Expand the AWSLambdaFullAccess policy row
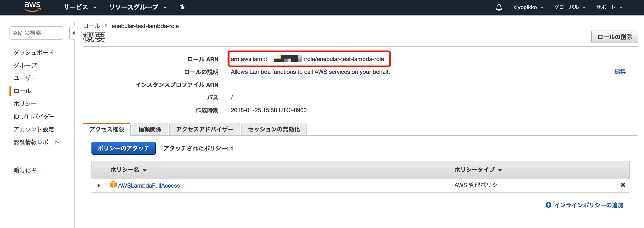 pos(99,186)
